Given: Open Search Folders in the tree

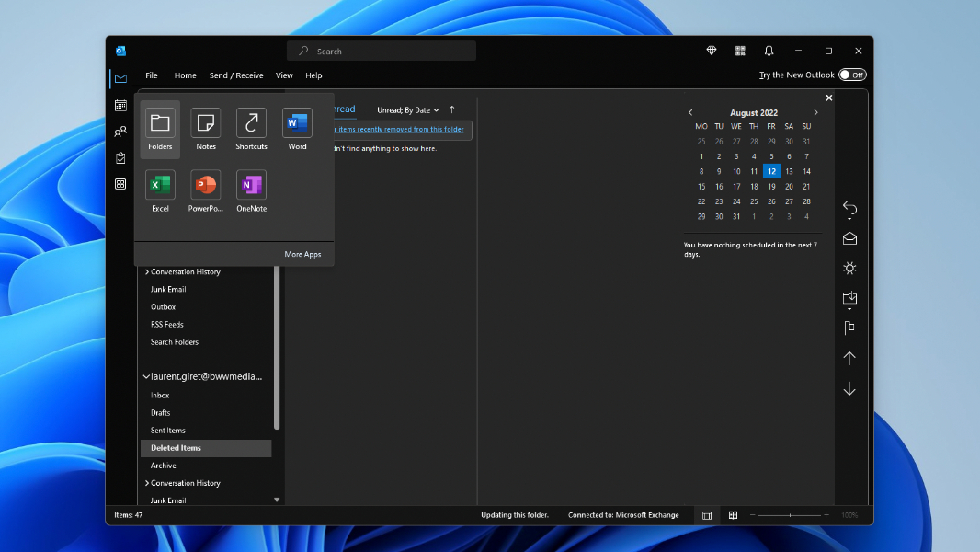Looking at the screenshot, I should (175, 342).
